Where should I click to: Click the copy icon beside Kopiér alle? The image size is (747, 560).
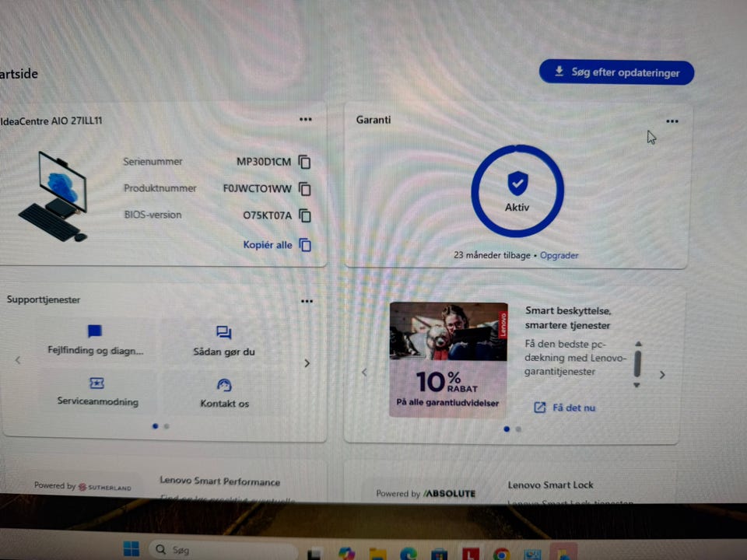click(x=305, y=245)
